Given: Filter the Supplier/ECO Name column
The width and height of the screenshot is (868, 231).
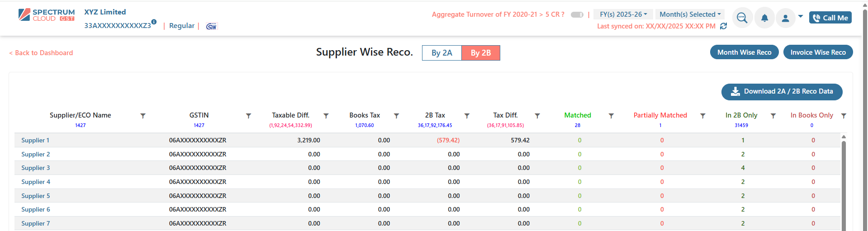Looking at the screenshot, I should [143, 116].
